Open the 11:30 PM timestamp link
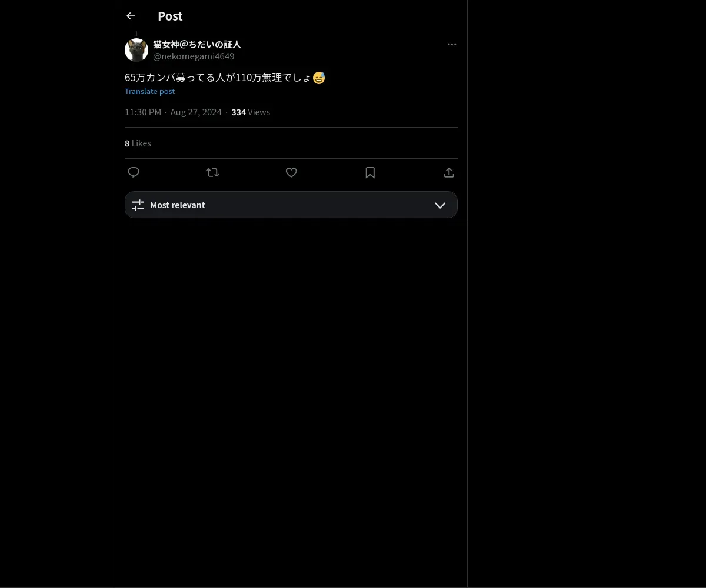Screen dimensions: 706x588 coord(143,112)
